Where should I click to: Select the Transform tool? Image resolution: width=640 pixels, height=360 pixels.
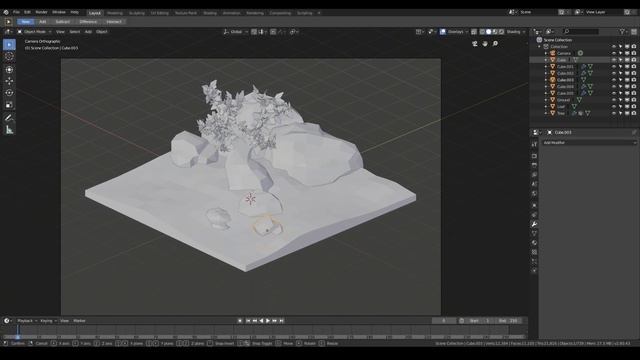[x=9, y=69]
